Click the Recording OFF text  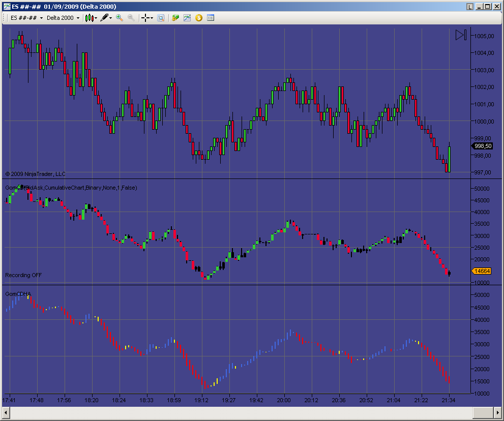pyautogui.click(x=23, y=275)
